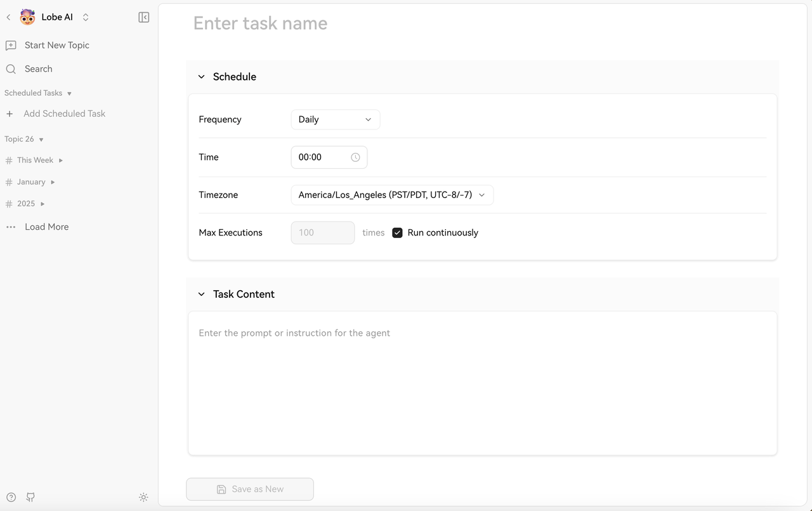Collapse the Schedule section
812x511 pixels.
click(201, 76)
